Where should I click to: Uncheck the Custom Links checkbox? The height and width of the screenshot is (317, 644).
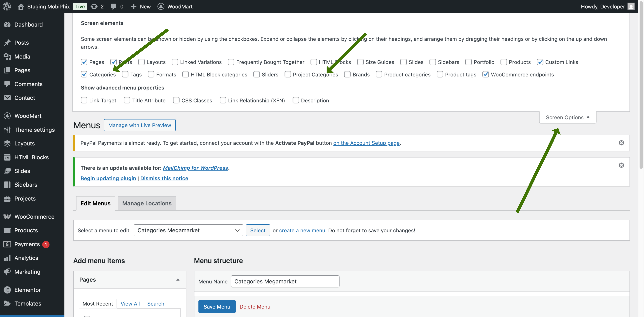pos(540,62)
